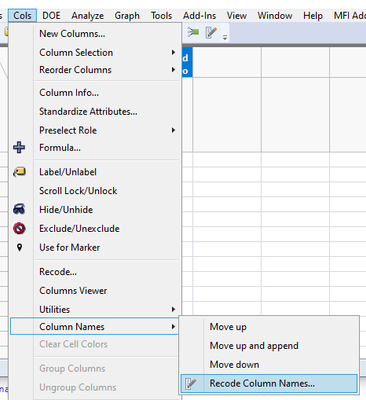Select Hide/Unhide menu entry

tap(95, 209)
